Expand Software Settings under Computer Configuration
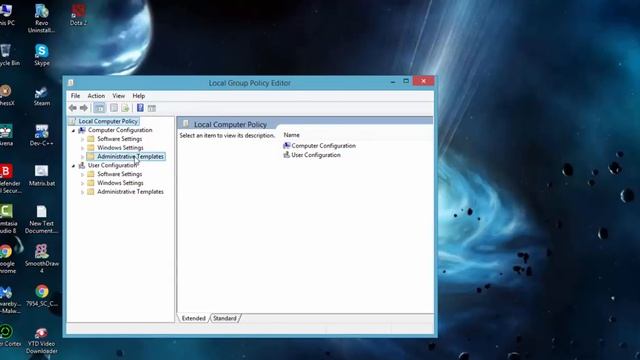The image size is (640, 360). point(82,139)
